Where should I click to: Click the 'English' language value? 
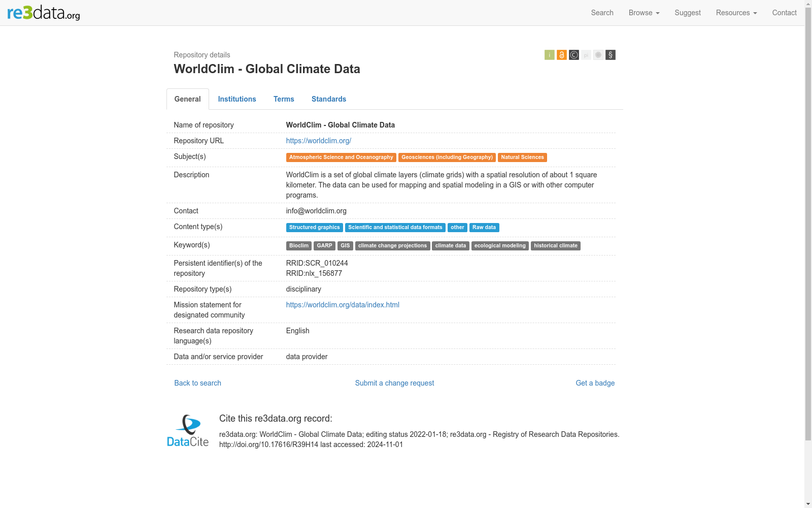(297, 331)
